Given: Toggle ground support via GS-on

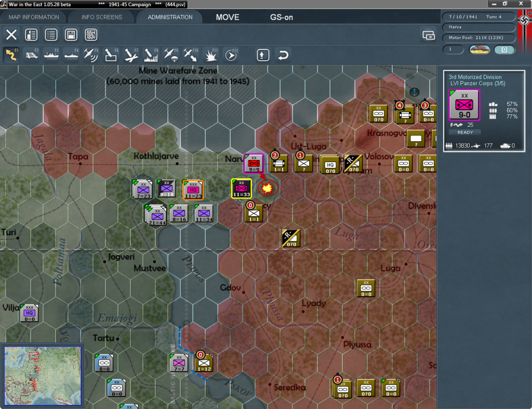Looking at the screenshot, I should click(281, 17).
